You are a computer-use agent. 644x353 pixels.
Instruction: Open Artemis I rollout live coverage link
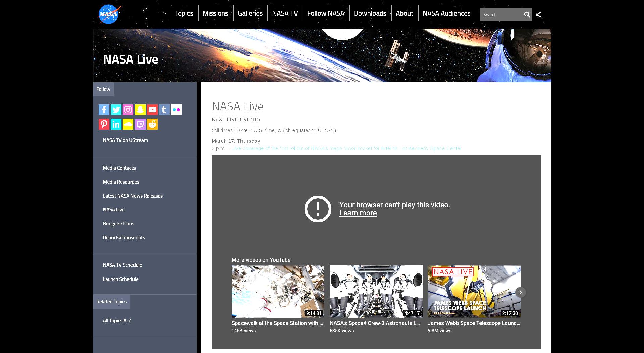[x=347, y=148]
